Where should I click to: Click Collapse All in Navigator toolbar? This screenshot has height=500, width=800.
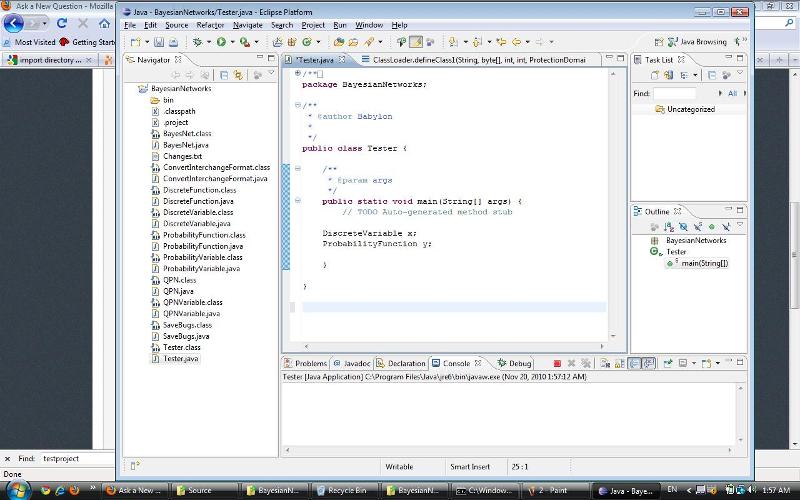click(223, 75)
